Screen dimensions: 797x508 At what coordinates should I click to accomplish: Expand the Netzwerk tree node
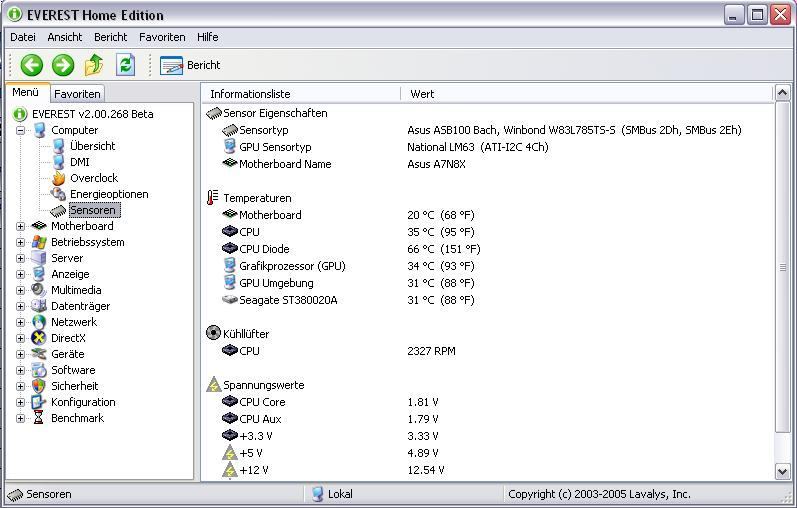pos(20,322)
